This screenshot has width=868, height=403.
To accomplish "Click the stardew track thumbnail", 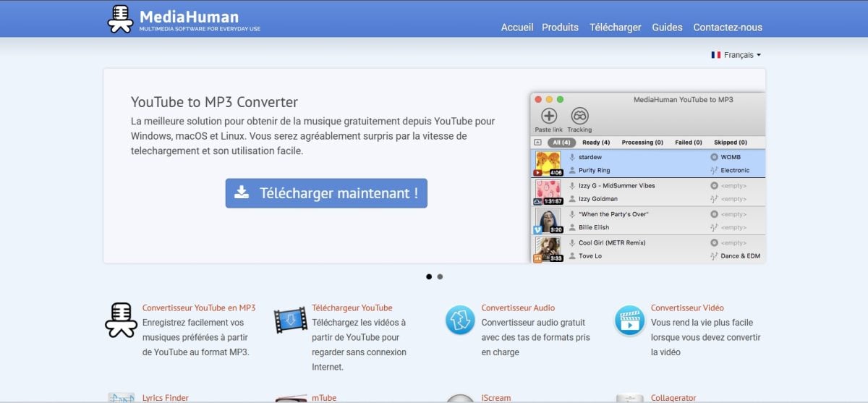I will [548, 164].
